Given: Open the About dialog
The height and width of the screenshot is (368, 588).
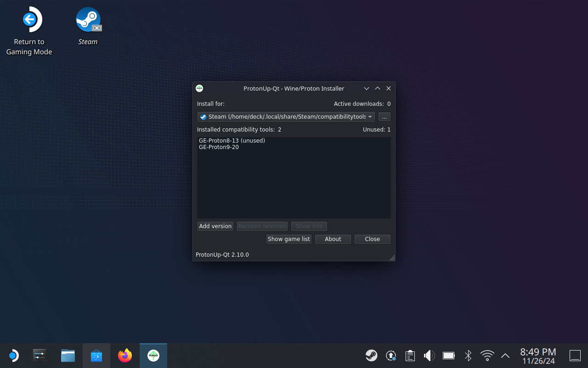Looking at the screenshot, I should tap(333, 239).
